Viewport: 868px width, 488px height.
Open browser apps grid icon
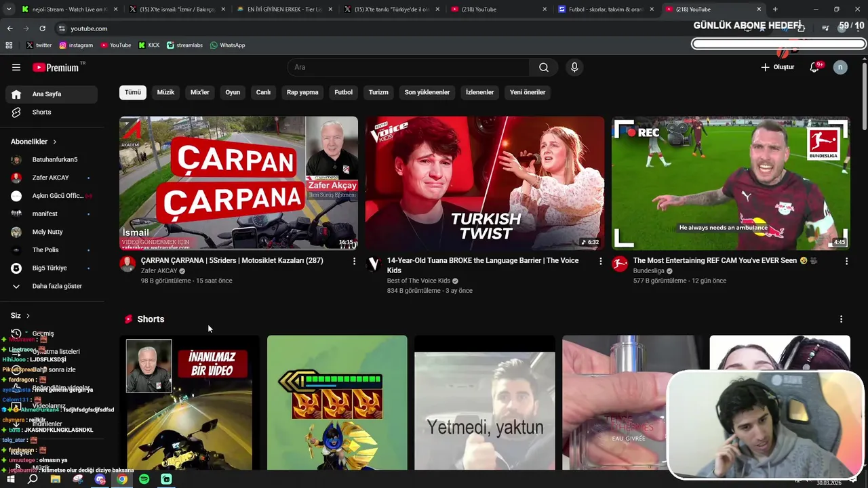point(9,45)
